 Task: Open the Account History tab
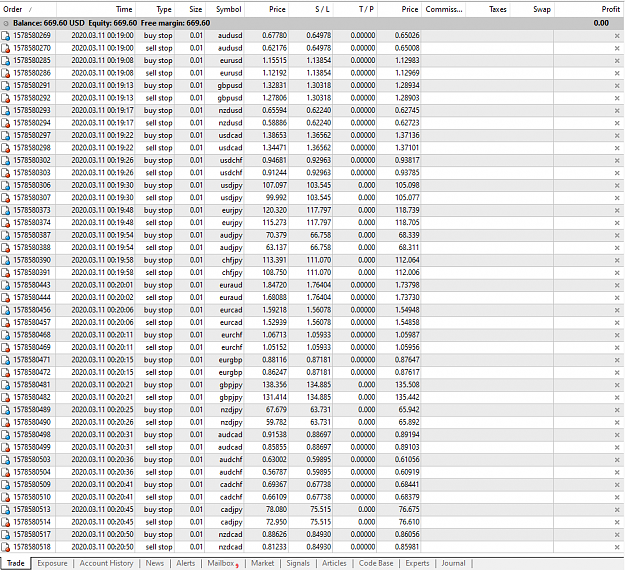(x=106, y=563)
